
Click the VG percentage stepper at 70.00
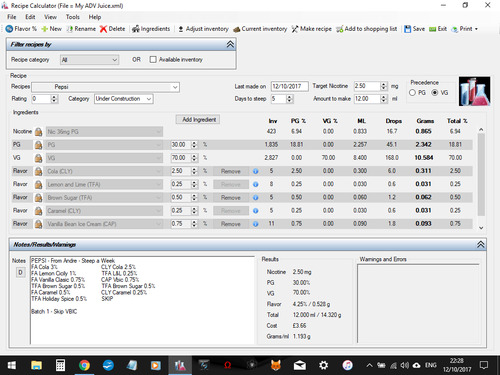[x=194, y=158]
